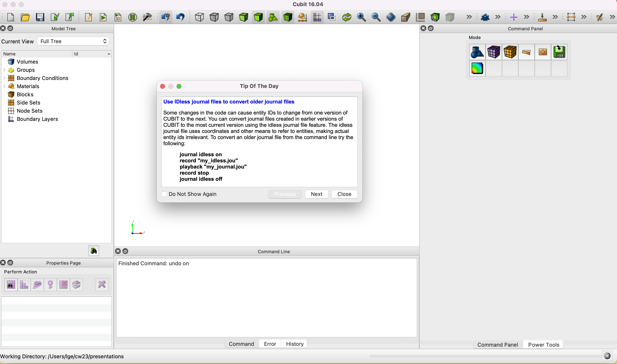Select the green floppy disk mode icon

coord(559,52)
